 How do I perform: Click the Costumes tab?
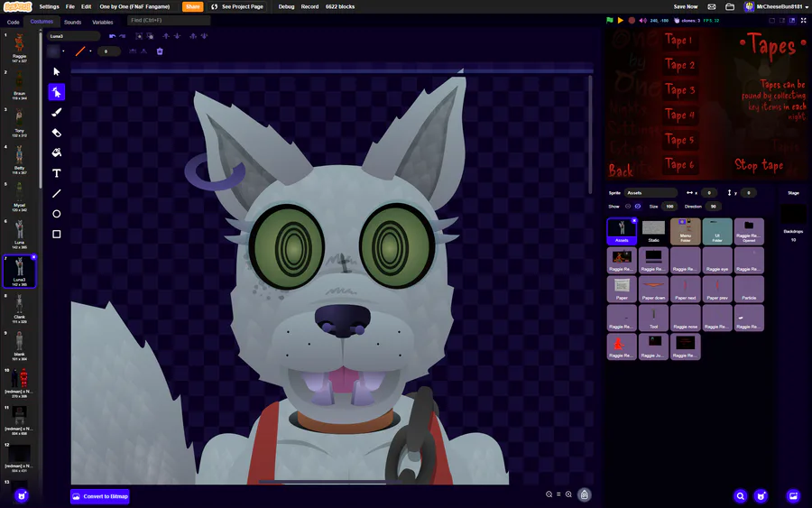point(42,22)
